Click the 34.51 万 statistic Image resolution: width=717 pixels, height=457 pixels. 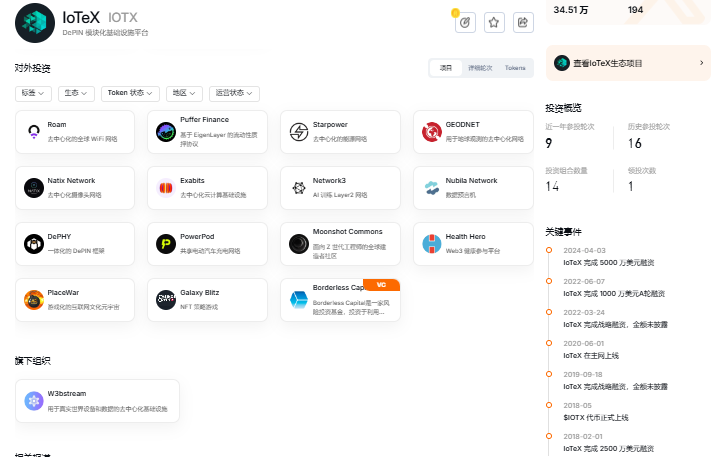571,10
